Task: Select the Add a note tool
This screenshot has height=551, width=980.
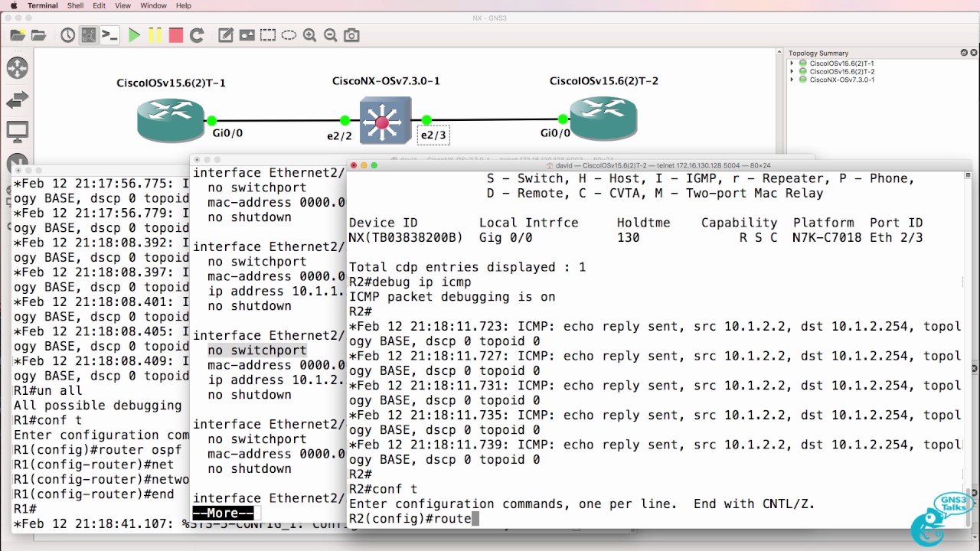Action: point(226,35)
